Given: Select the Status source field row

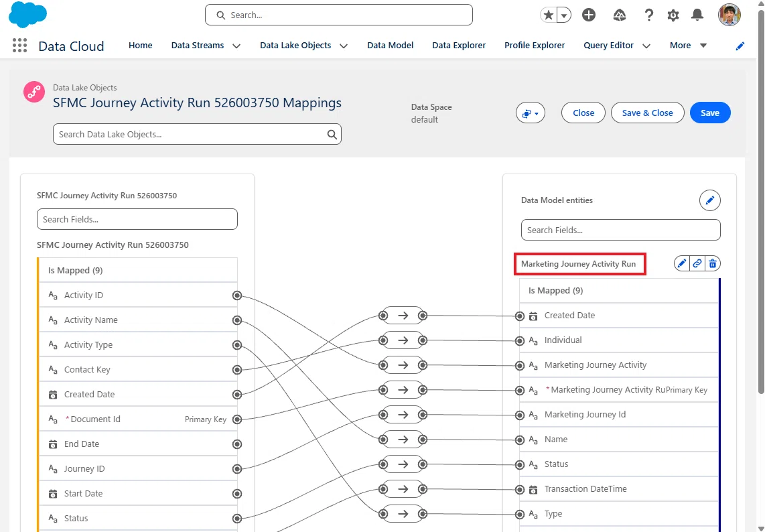Looking at the screenshot, I should tap(138, 519).
